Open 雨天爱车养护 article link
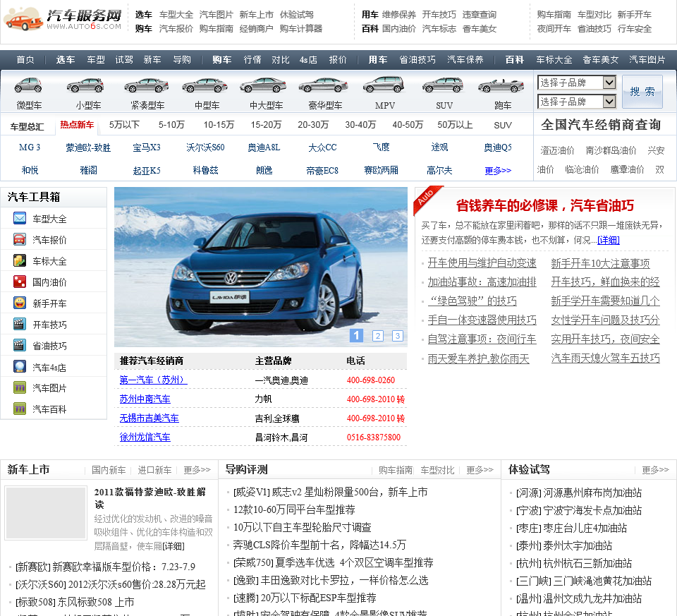This screenshot has height=616, width=677. click(478, 358)
